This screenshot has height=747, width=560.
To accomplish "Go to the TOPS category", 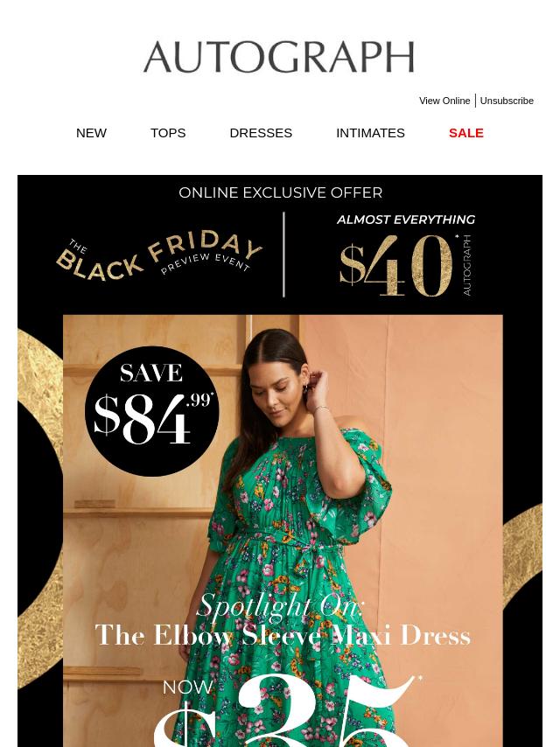I will point(168,133).
